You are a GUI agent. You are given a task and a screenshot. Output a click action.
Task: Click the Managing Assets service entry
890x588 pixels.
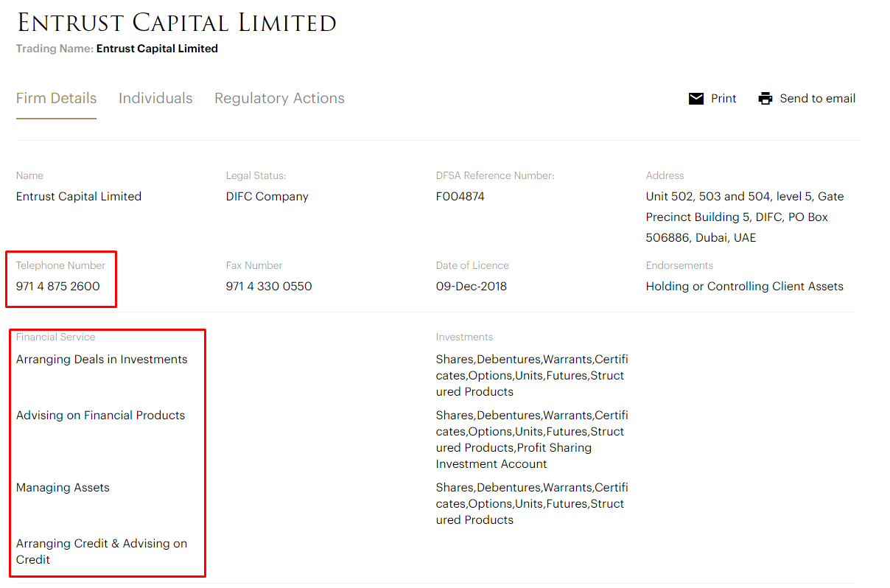coord(63,488)
